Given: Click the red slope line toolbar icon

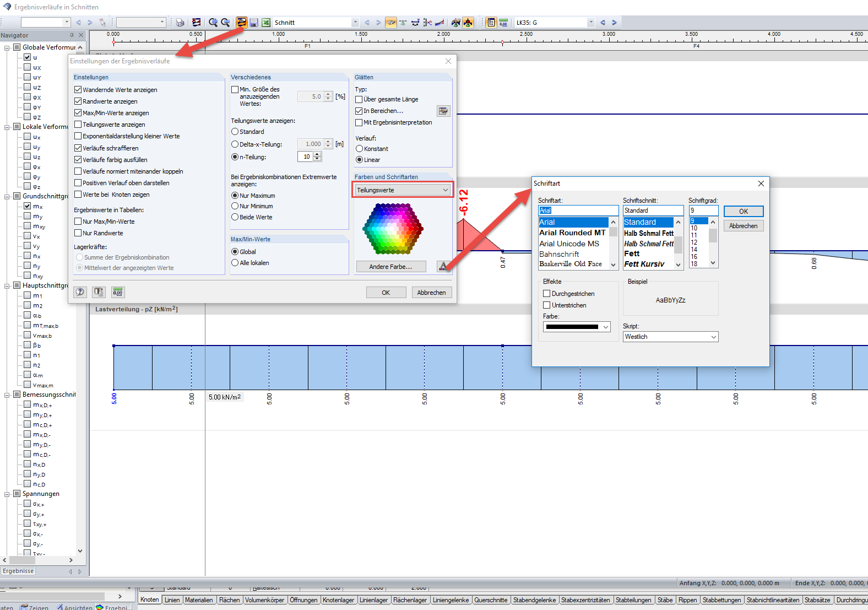Looking at the screenshot, I should 440,23.
